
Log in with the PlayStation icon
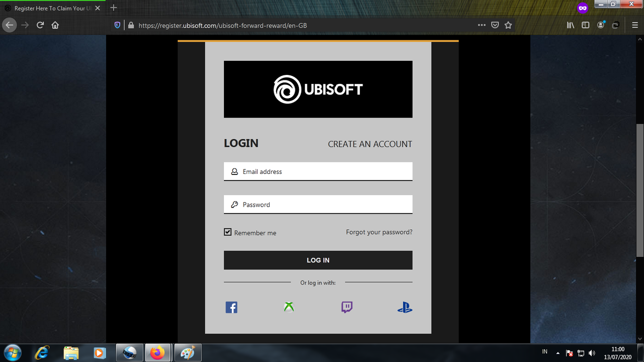tap(405, 307)
